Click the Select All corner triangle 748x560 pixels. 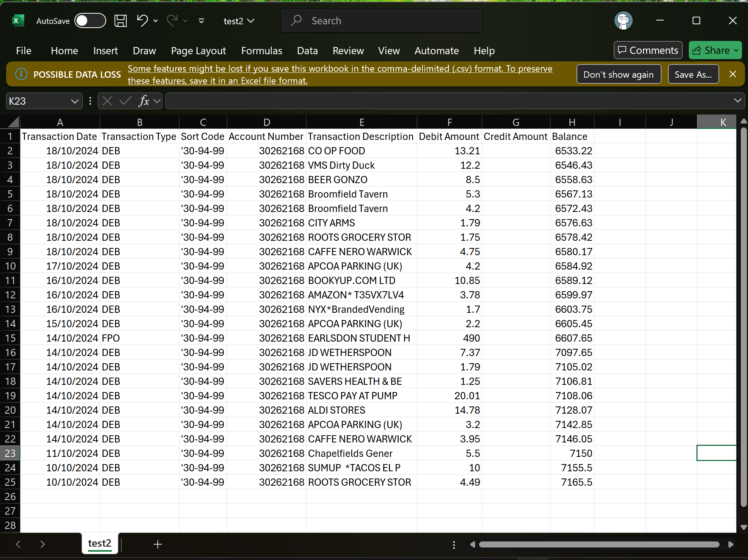click(x=13, y=122)
